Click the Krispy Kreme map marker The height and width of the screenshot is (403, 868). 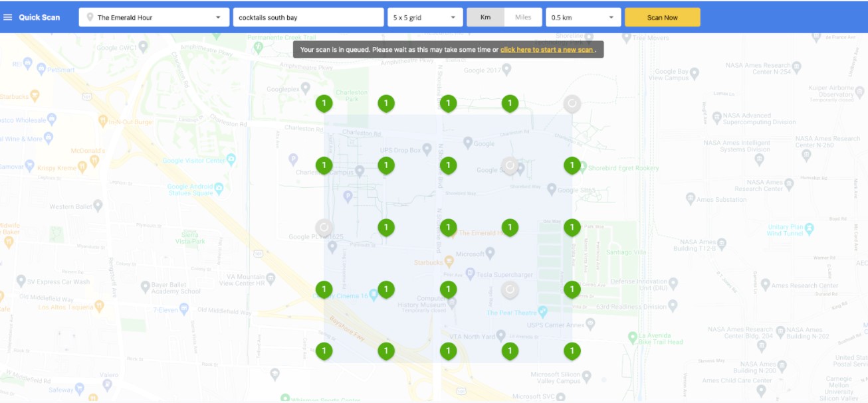click(82, 167)
